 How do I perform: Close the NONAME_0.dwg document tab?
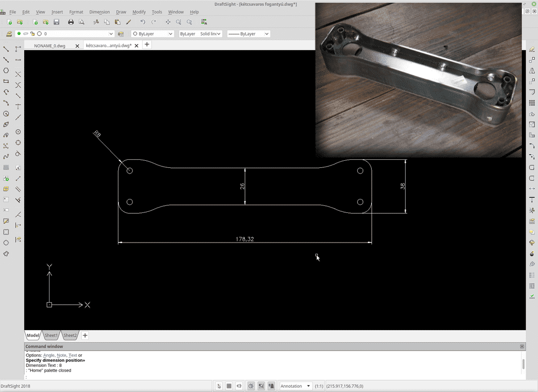point(77,46)
